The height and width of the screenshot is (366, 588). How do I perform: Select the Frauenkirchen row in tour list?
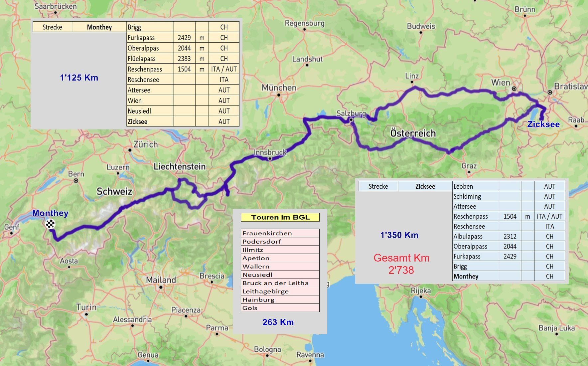(280, 233)
